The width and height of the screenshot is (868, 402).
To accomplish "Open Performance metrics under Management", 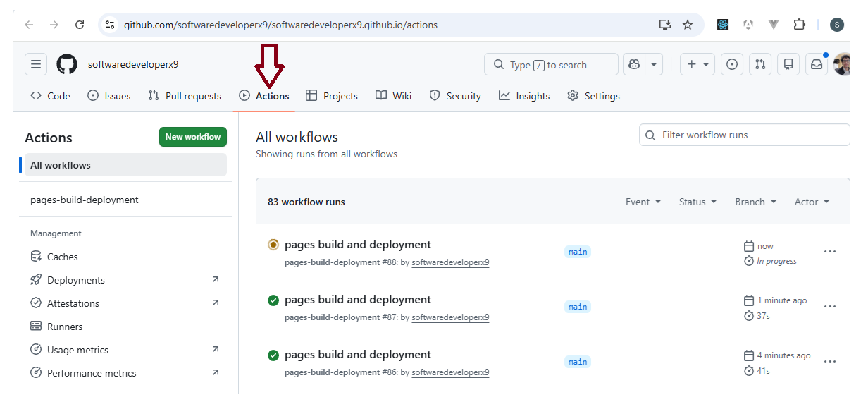I will coord(125,373).
